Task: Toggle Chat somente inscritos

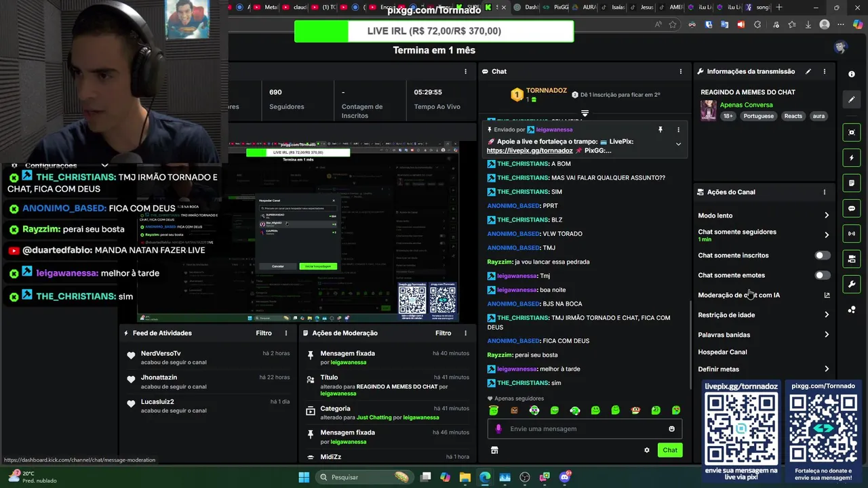Action: point(822,256)
